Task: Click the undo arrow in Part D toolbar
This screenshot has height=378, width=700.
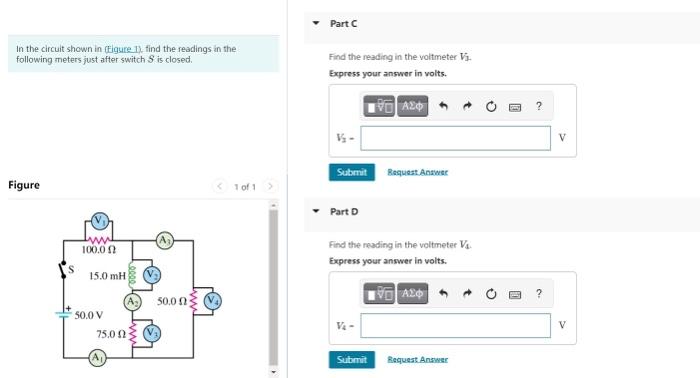Action: [443, 294]
